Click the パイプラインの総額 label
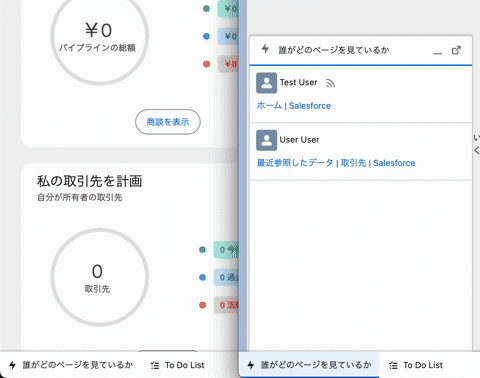This screenshot has width=480, height=378. [x=97, y=48]
